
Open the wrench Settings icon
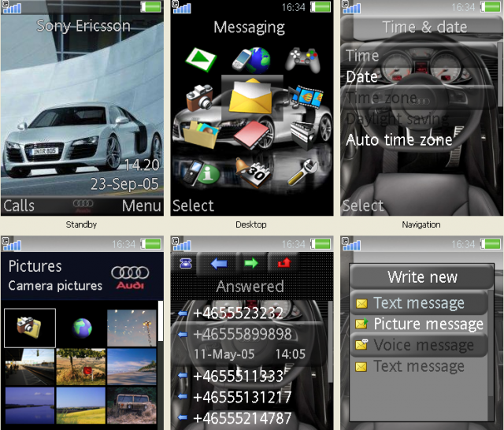[x=302, y=172]
